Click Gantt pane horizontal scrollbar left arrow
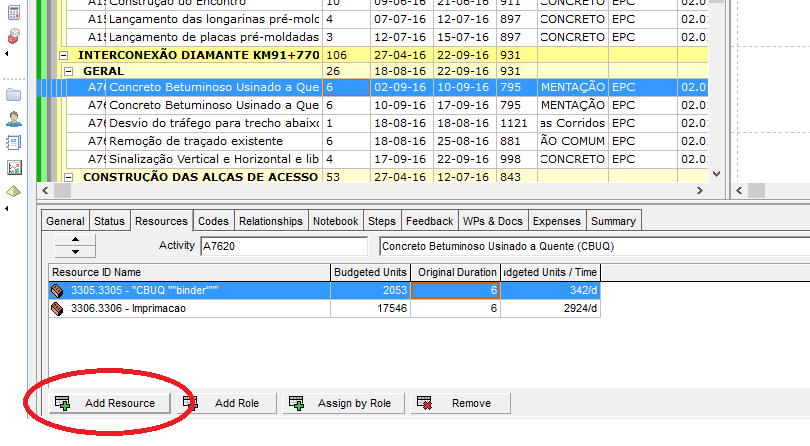 739,191
